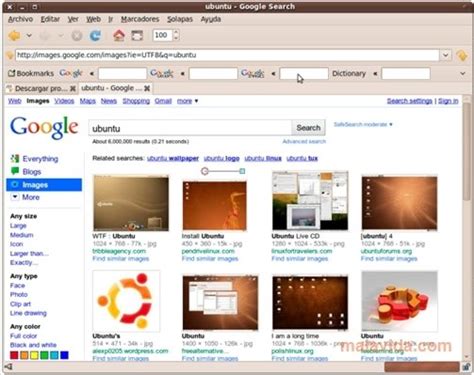Screen dimensions: 474x375
Task: Open the Maps link
Action: 88,101
